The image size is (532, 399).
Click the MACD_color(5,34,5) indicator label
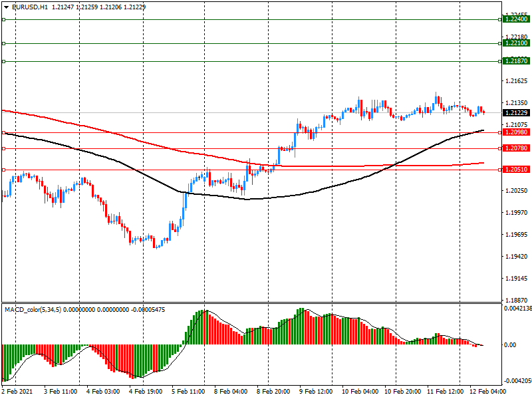pos(33,310)
